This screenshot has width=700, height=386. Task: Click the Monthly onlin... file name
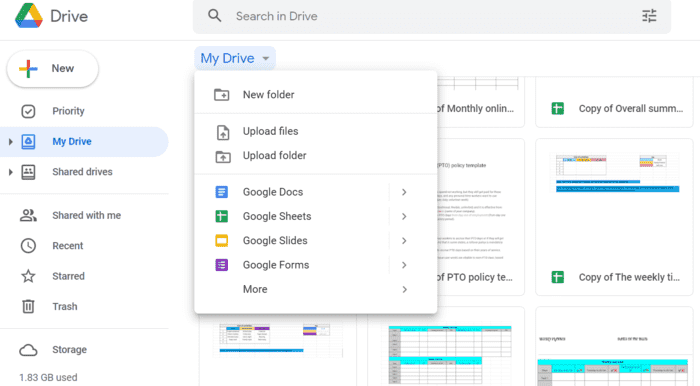coord(475,109)
